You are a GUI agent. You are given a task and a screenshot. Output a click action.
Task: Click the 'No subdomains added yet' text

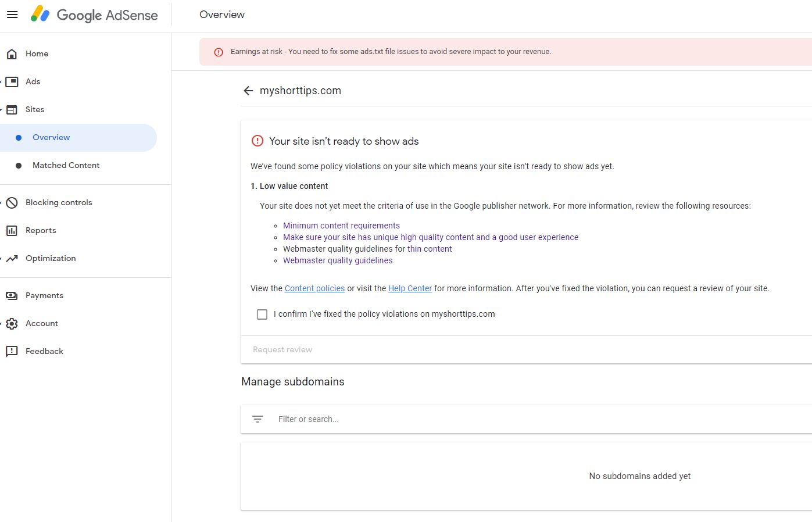[x=639, y=476]
